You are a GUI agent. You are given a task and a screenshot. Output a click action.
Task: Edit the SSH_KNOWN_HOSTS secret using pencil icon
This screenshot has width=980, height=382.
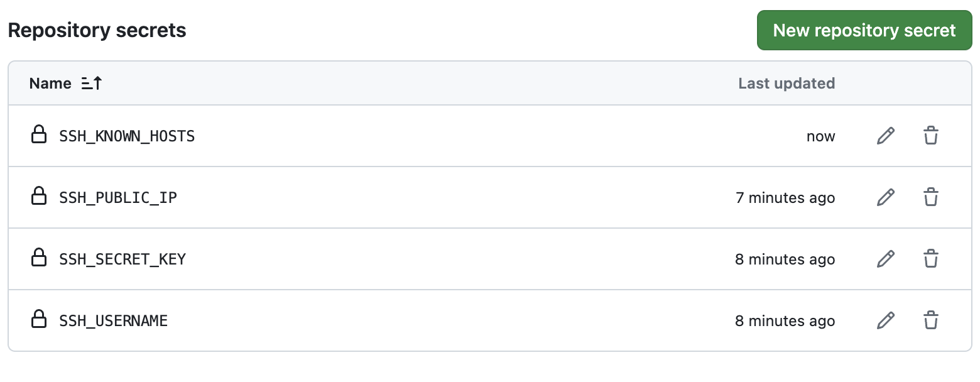tap(886, 136)
